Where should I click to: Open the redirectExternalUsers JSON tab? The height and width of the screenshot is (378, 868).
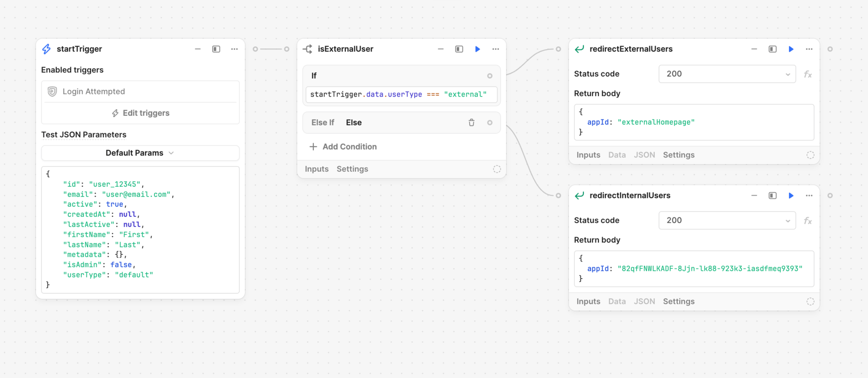(644, 155)
